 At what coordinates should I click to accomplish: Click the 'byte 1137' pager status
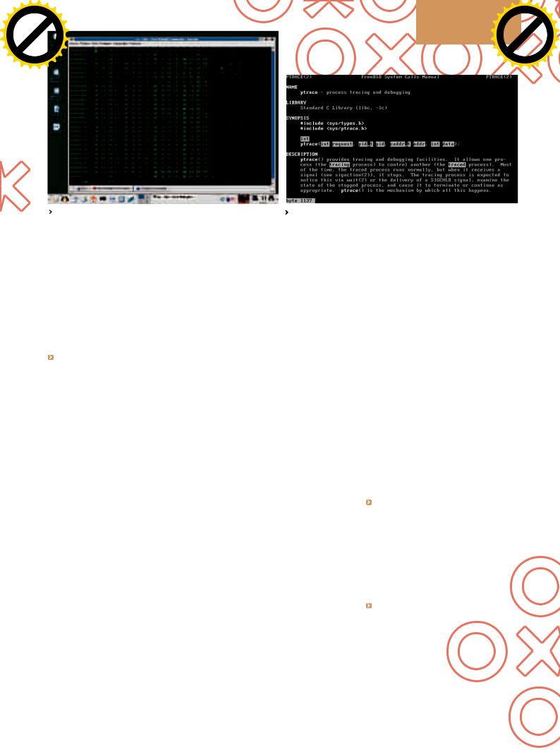(x=300, y=200)
